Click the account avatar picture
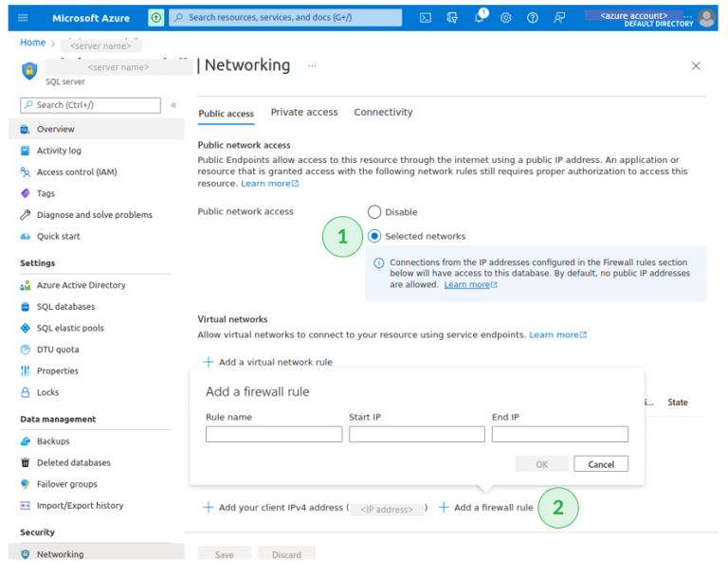Viewport: 728px width, 575px height. pos(706,18)
